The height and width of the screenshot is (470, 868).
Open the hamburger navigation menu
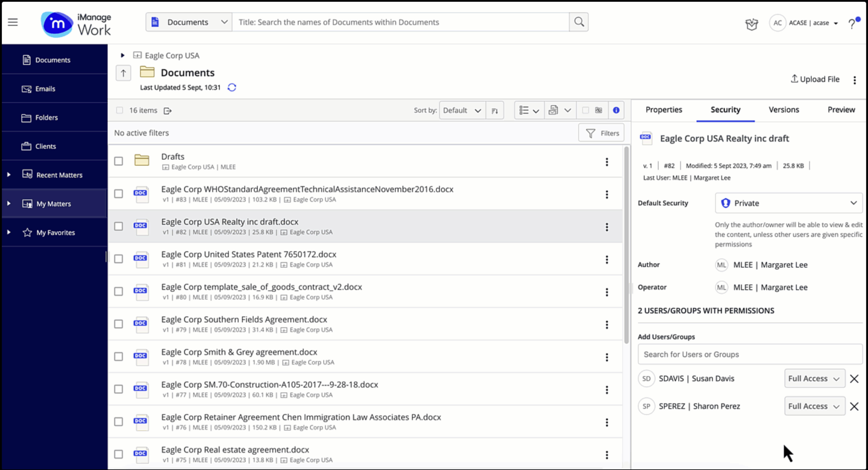point(13,22)
